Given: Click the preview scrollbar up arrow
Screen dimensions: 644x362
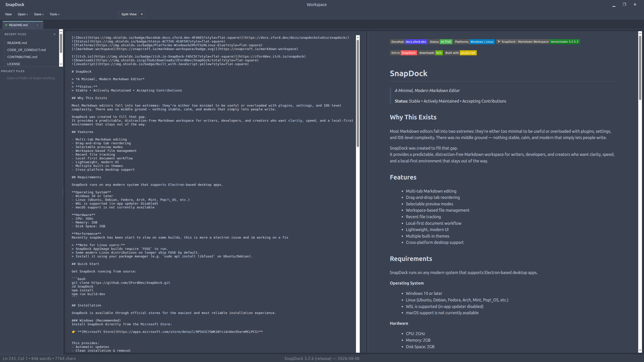Looking at the screenshot, I should (640, 33).
